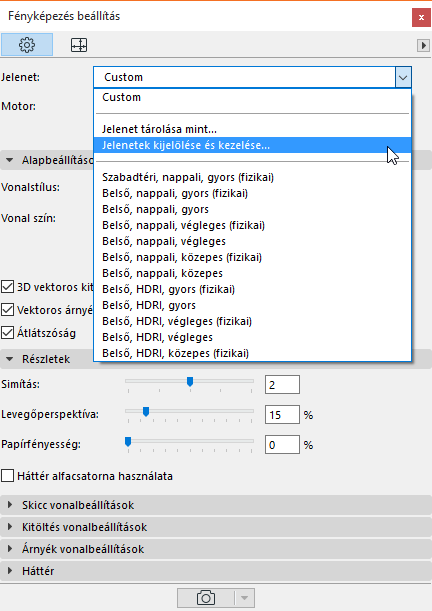Image resolution: width=432 pixels, height=611 pixels.
Task: Expand the Háttér section
Action: (x=216, y=571)
